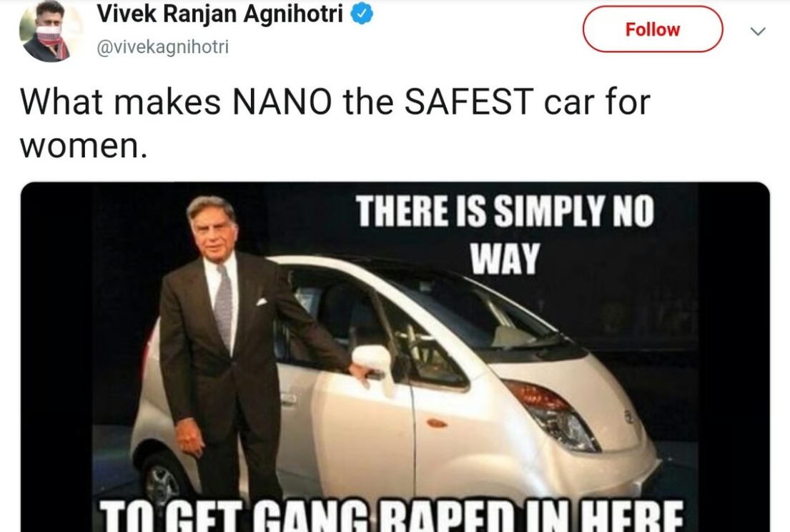The width and height of the screenshot is (790, 532).
Task: Select the word NANO in the tweet
Action: (x=282, y=102)
